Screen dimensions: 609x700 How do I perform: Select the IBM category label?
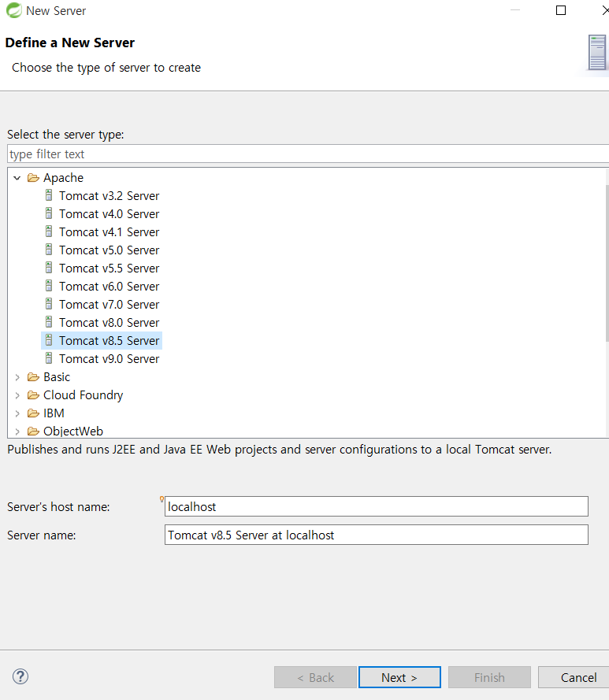54,413
